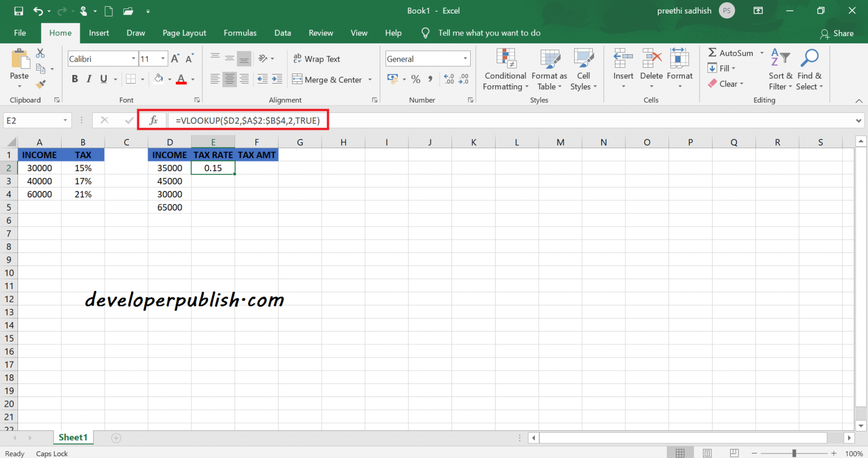Viewport: 868px width, 458px height.
Task: Click the Increase Decimal icon
Action: click(x=449, y=79)
